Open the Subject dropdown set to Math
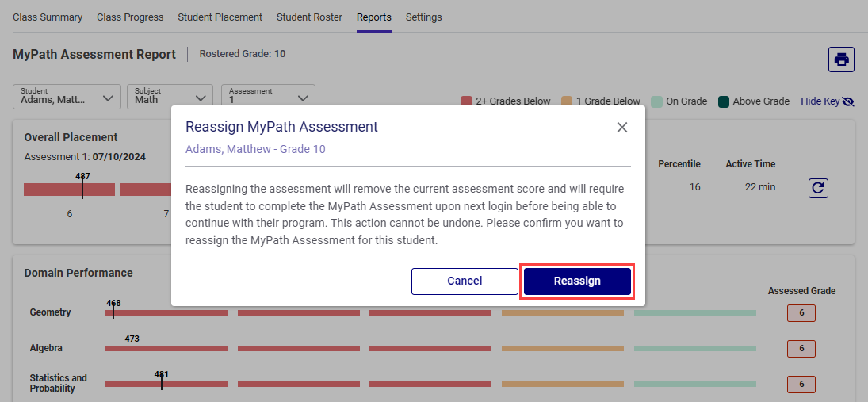This screenshot has height=402, width=868. click(170, 97)
